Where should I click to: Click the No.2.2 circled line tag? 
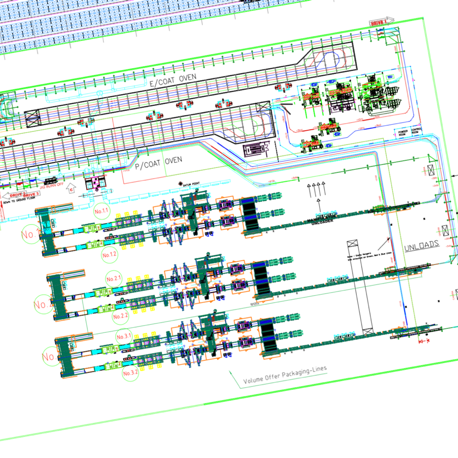pos(120,316)
